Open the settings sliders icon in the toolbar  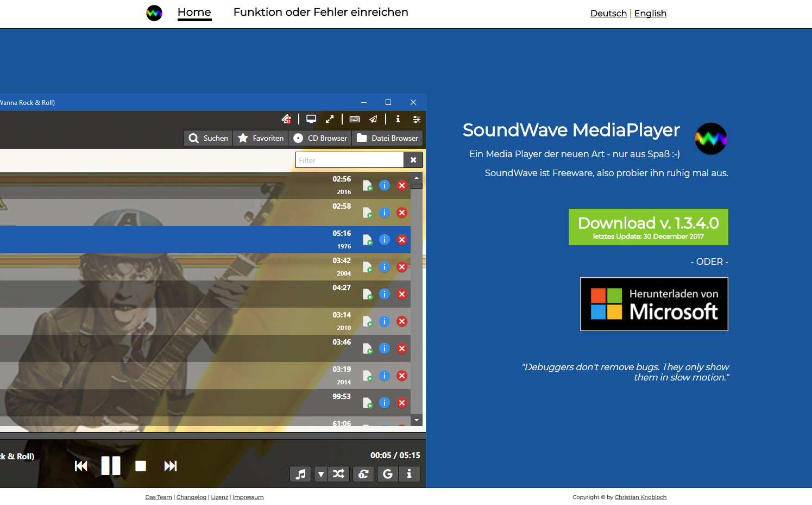click(x=417, y=119)
